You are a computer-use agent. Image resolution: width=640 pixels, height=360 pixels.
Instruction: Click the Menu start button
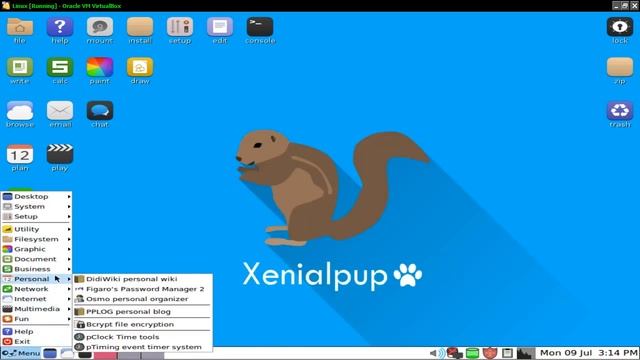pyautogui.click(x=21, y=353)
